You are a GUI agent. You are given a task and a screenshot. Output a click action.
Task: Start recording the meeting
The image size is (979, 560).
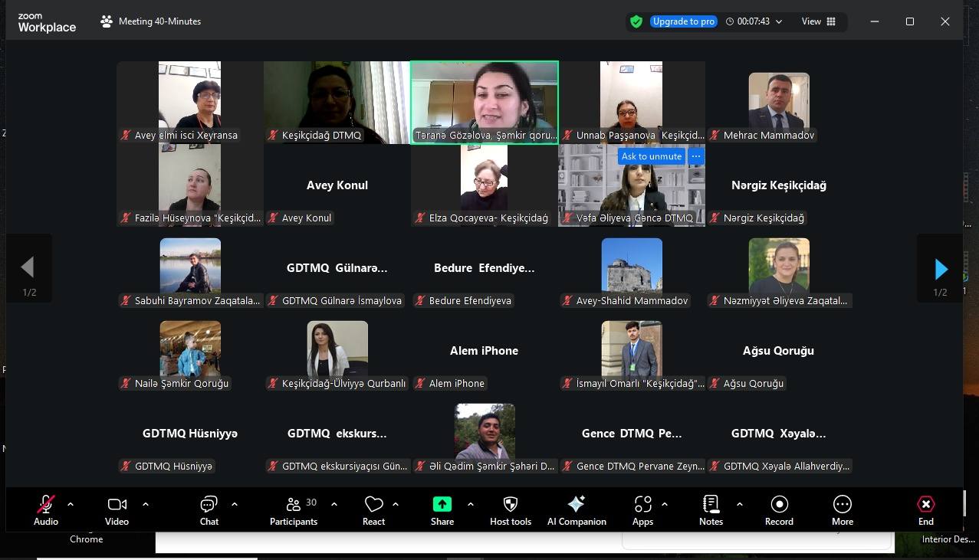coord(779,509)
